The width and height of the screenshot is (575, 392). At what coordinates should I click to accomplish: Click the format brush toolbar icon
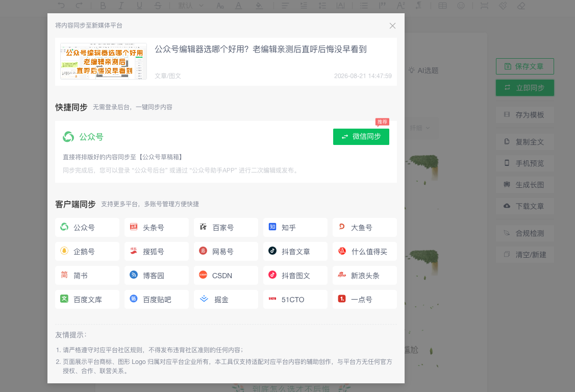503,6
